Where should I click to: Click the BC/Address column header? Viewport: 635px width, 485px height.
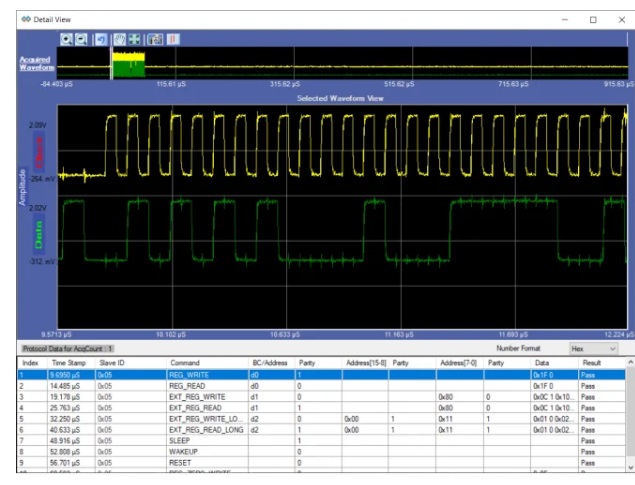pyautogui.click(x=270, y=363)
